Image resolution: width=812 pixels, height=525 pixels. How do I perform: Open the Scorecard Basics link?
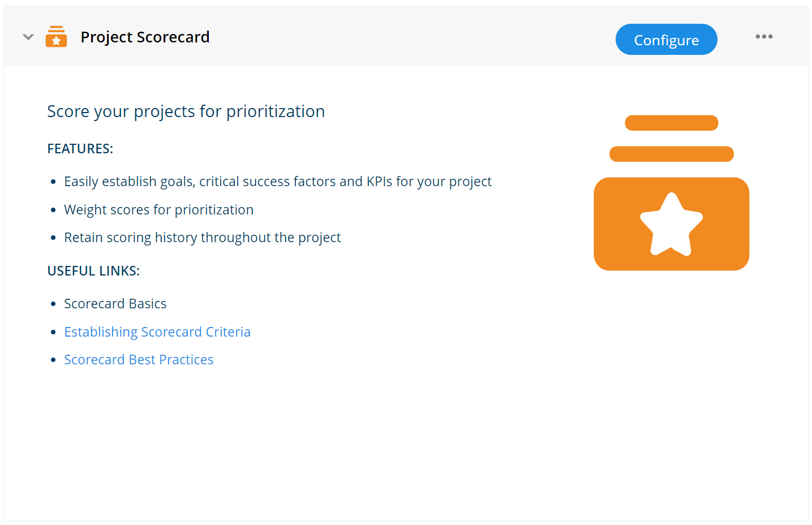point(115,303)
